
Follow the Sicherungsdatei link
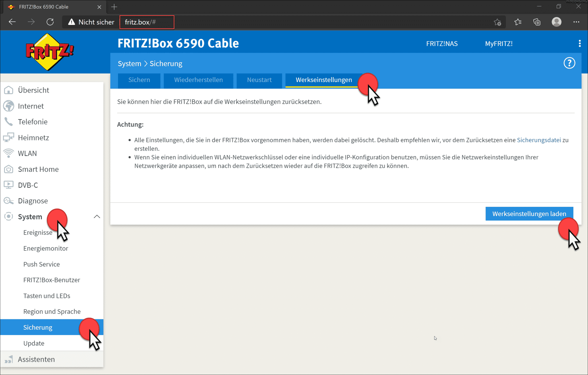pos(539,140)
